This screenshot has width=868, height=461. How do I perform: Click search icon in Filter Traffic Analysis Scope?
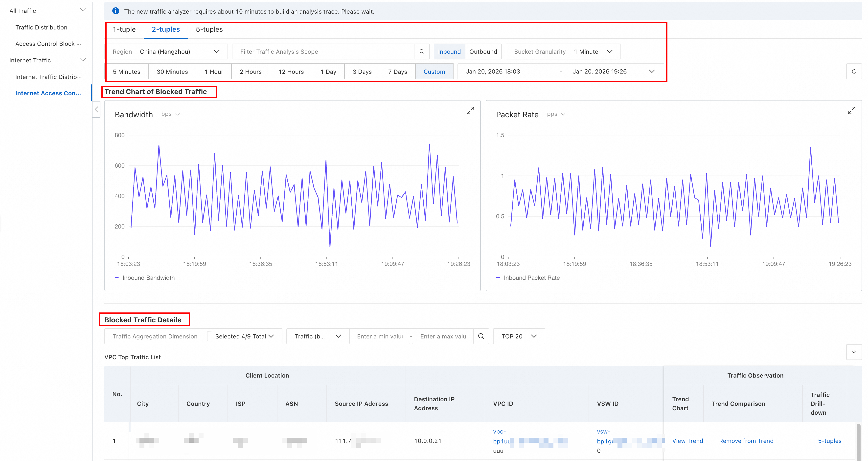(422, 51)
